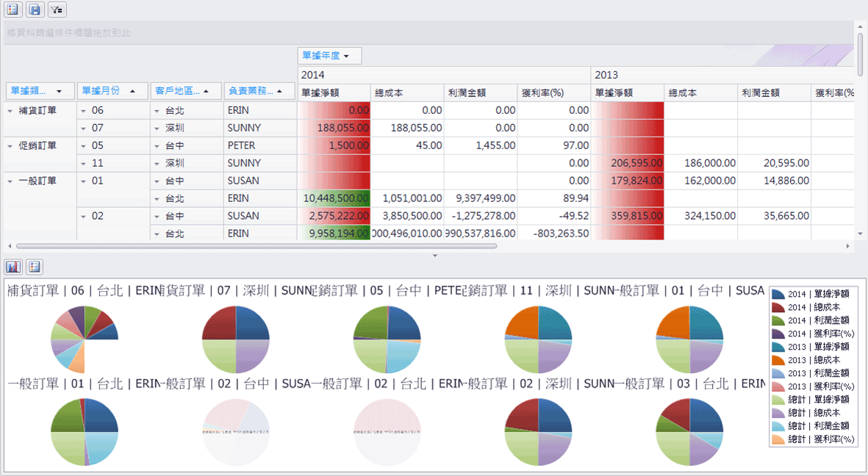This screenshot has width=868, height=476.
Task: Click the save layout disk icon
Action: point(35,10)
